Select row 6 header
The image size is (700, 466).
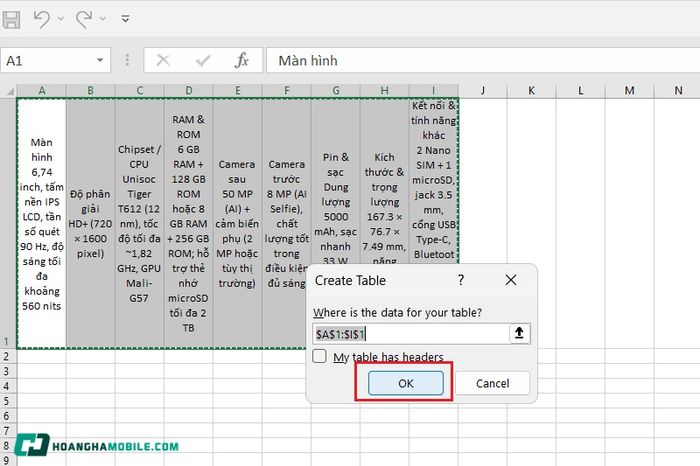8,416
